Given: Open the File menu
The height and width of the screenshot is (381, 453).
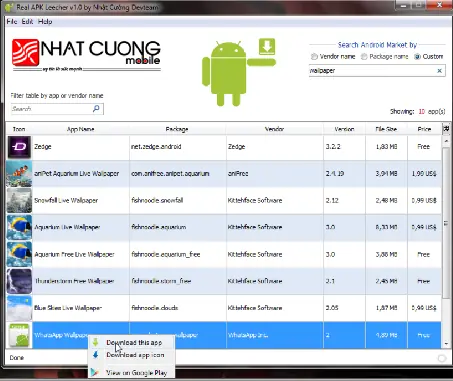Looking at the screenshot, I should [12, 22].
